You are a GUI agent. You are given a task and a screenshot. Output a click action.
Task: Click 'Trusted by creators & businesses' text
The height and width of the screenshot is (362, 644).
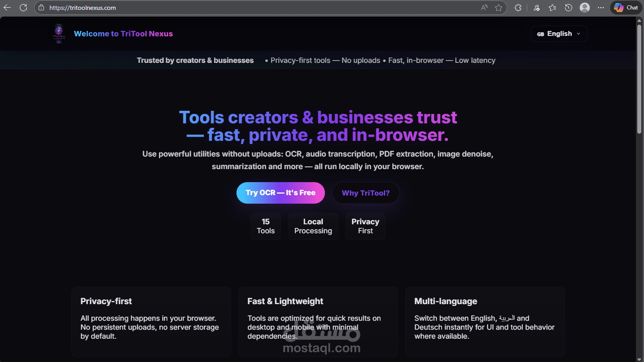pyautogui.click(x=195, y=61)
